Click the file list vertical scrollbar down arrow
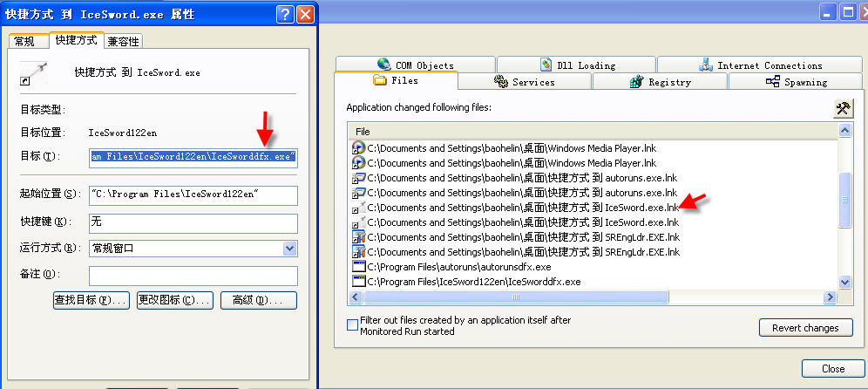Viewport: 868px width, 389px height. point(844,282)
